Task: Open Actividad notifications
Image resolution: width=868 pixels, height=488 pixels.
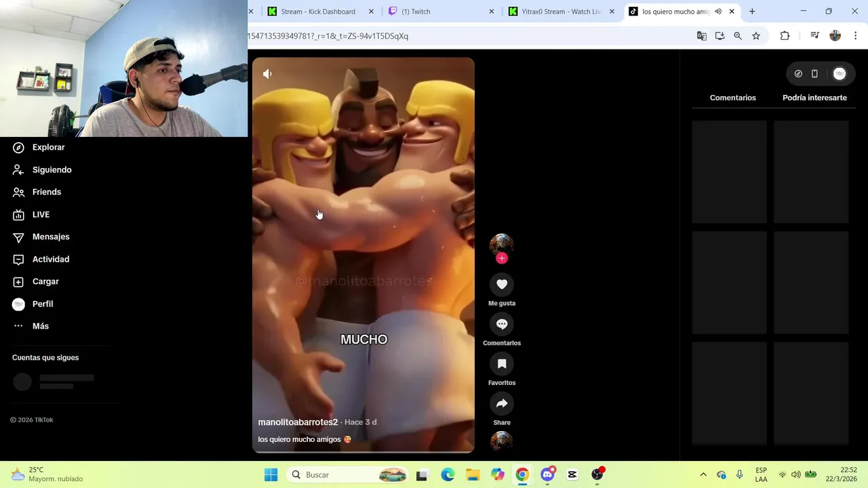Action: point(41,259)
